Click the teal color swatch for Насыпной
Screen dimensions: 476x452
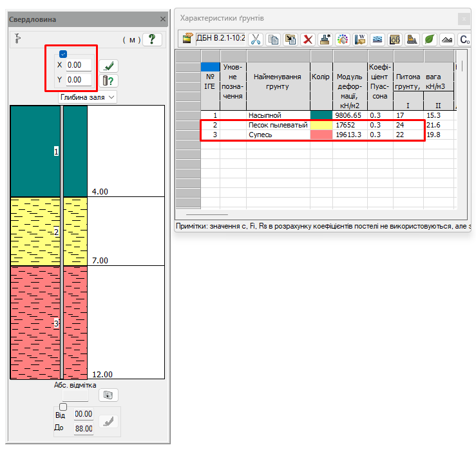point(321,115)
